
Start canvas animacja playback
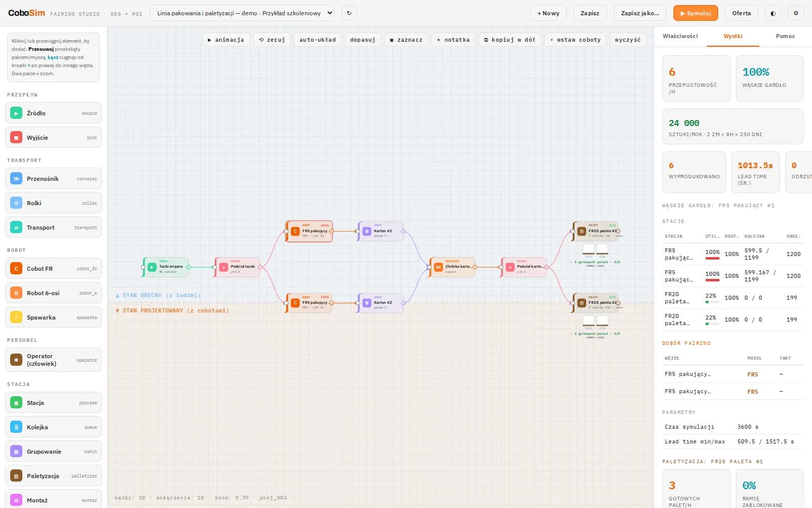point(226,40)
